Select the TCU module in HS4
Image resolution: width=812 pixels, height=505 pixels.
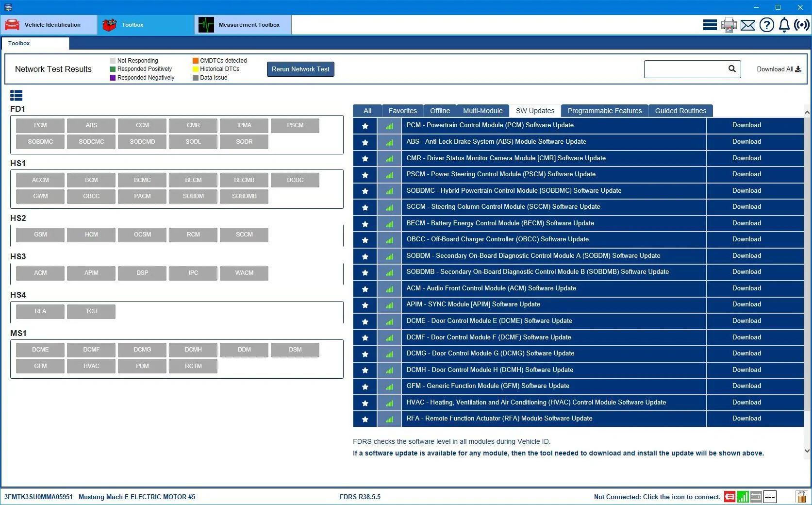(91, 311)
